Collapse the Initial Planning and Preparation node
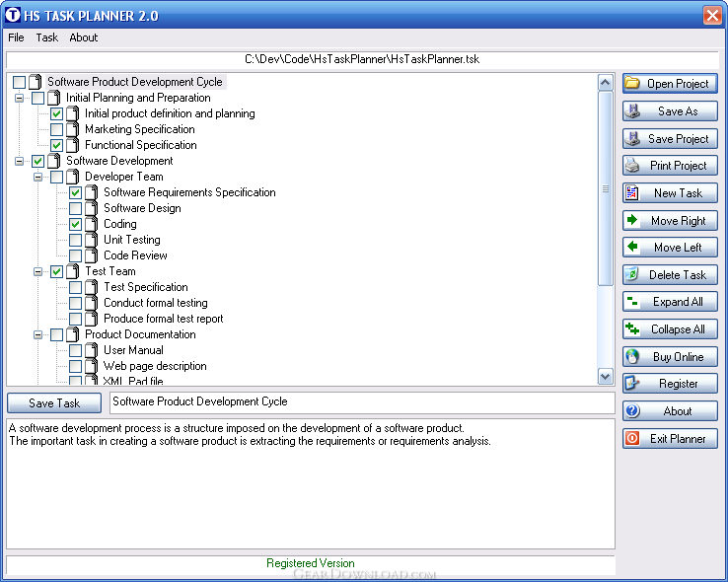 [x=19, y=98]
